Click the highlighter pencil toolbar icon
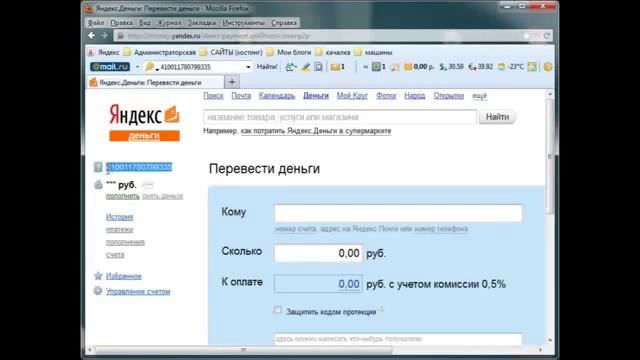Screen dimensions: 640x360 (x=306, y=67)
